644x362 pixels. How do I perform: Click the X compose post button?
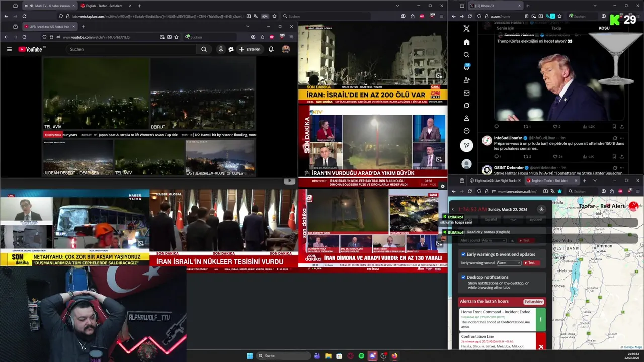coord(466,146)
